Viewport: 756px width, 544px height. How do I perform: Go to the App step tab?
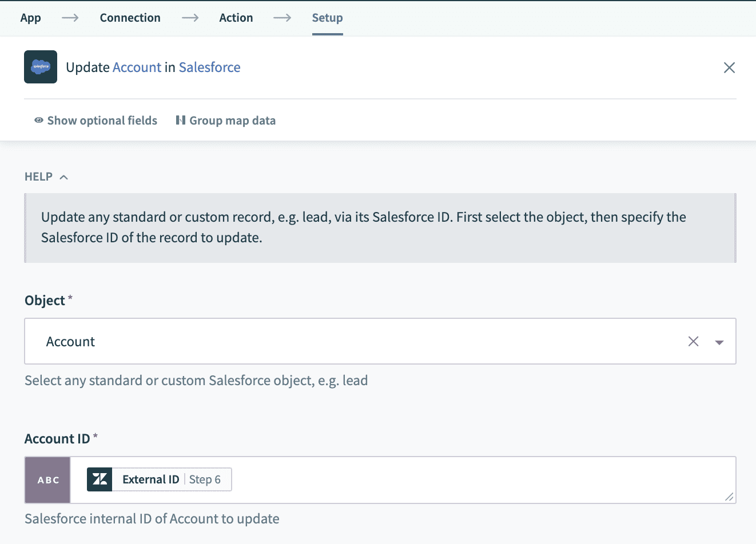(x=31, y=18)
